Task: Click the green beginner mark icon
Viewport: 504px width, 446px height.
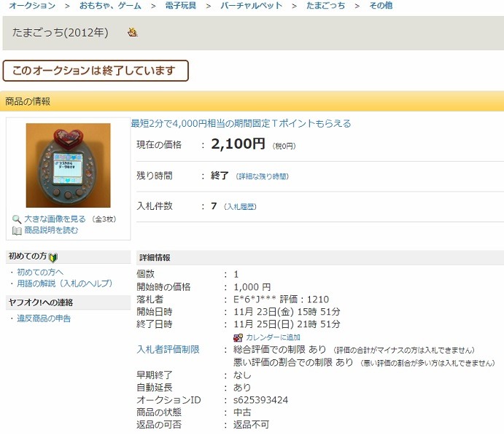Action: 53,257
